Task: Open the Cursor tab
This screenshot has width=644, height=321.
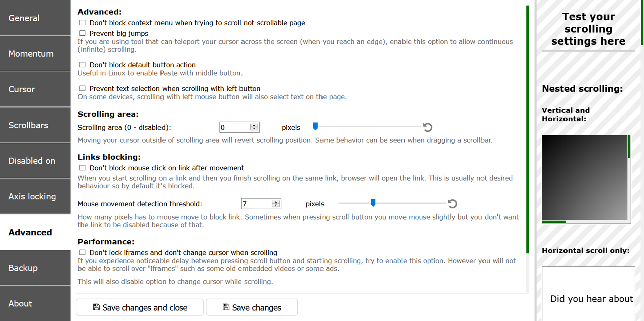Action: pos(35,89)
